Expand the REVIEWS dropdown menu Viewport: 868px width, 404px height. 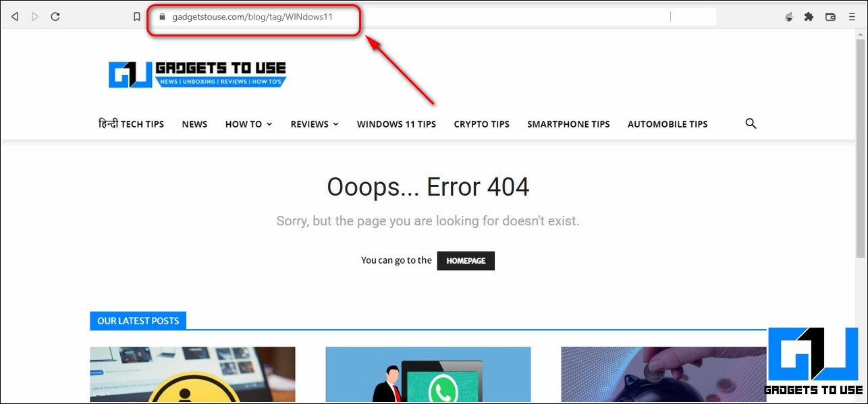[315, 124]
